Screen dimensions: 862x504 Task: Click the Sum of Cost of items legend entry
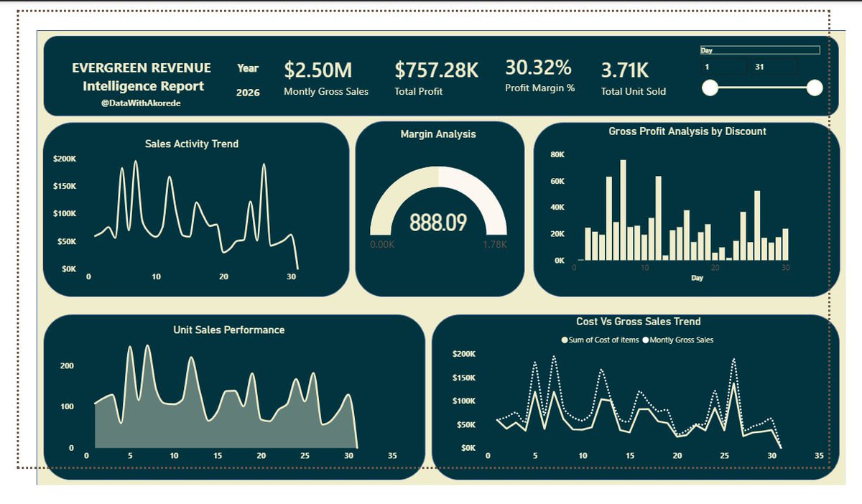point(599,340)
